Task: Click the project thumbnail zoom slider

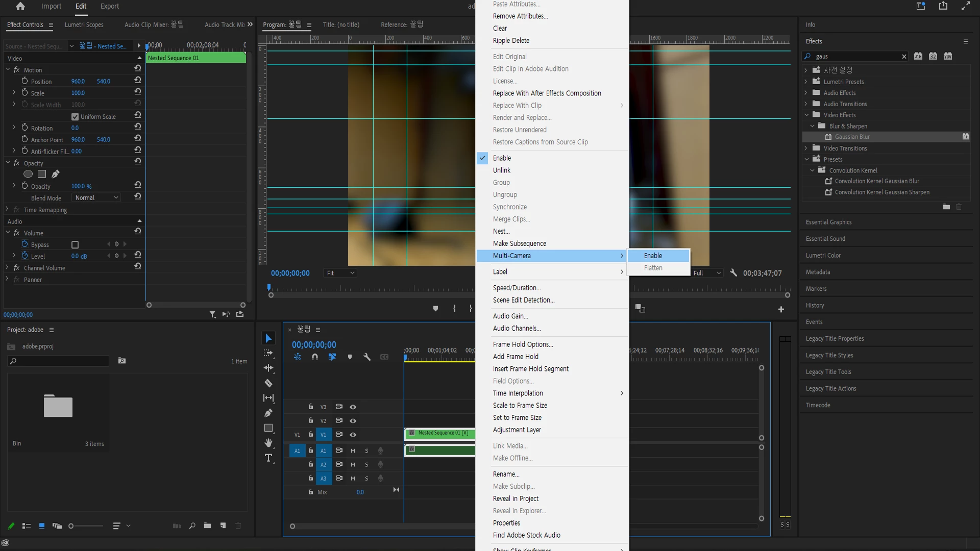Action: coord(71,526)
